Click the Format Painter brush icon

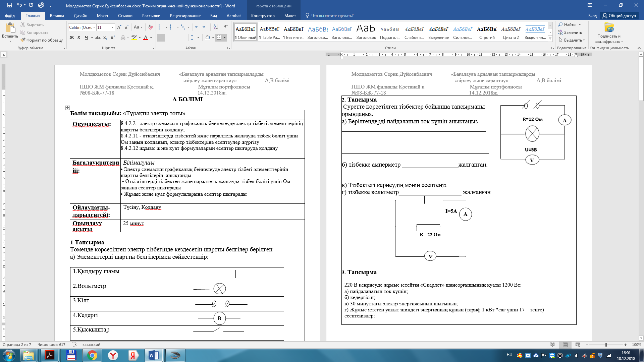pyautogui.click(x=23, y=40)
